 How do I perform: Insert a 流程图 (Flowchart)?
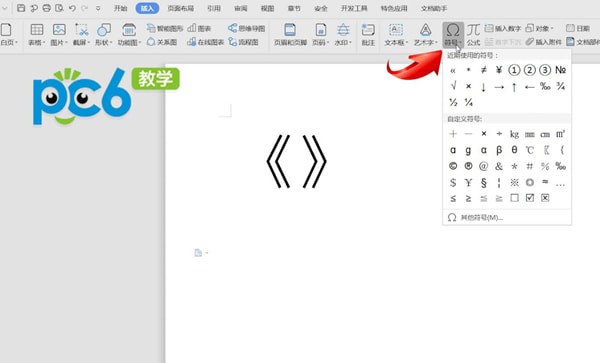tap(243, 42)
